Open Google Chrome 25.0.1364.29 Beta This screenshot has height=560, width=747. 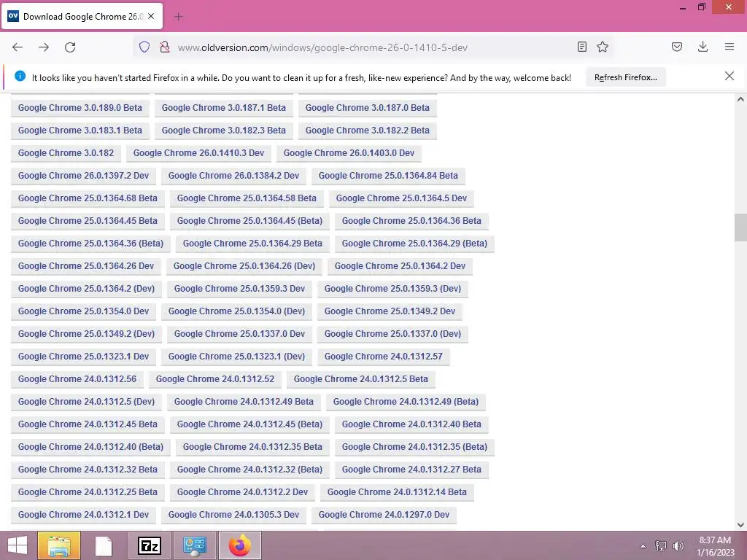pos(252,244)
